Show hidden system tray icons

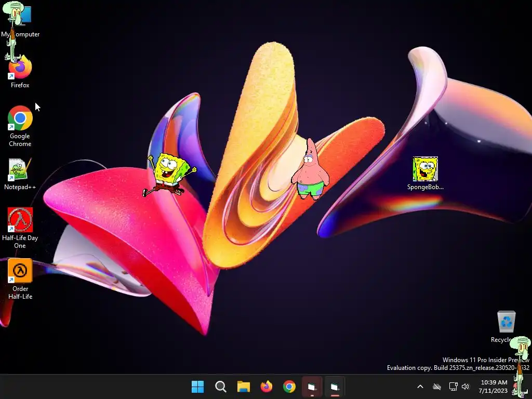tap(420, 387)
